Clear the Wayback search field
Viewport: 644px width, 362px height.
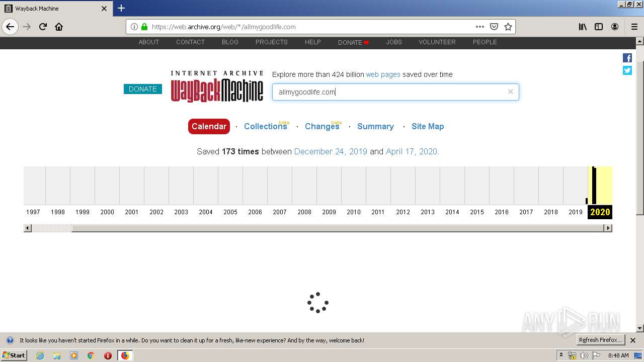pyautogui.click(x=511, y=92)
